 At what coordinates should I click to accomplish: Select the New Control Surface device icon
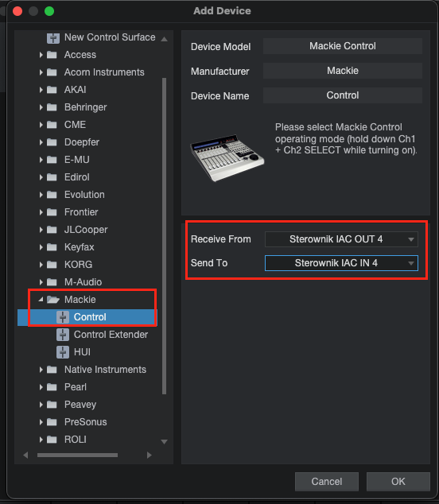(53, 38)
